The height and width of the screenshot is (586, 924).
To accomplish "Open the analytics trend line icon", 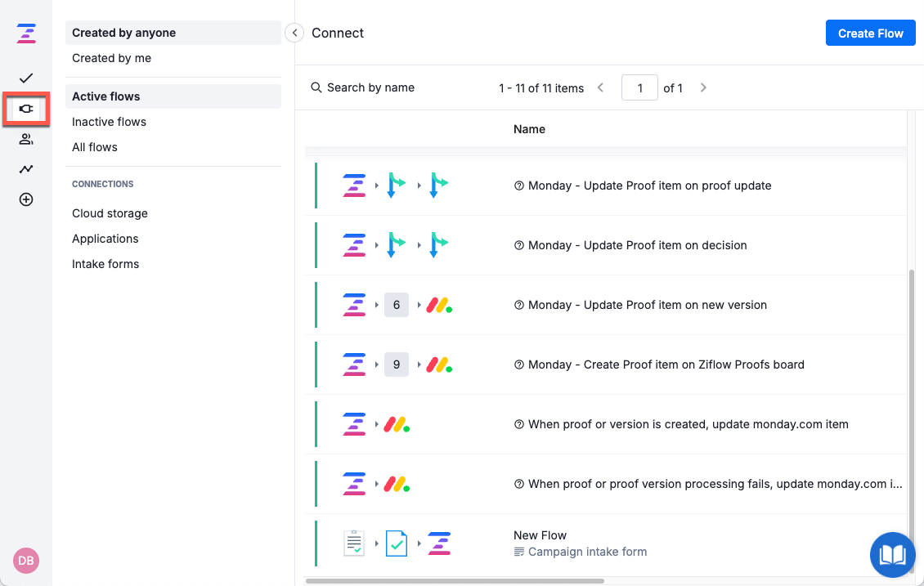I will click(26, 169).
